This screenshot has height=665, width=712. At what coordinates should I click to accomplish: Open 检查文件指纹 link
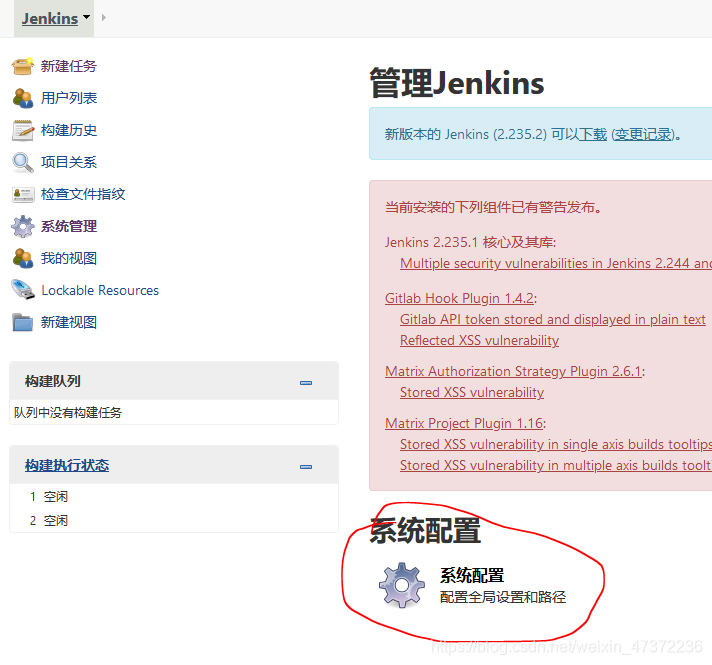(83, 194)
